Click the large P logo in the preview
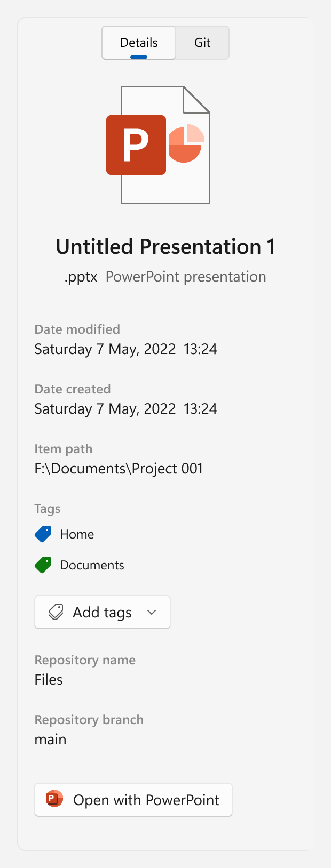Screen dimensions: 331x868 coord(136,144)
